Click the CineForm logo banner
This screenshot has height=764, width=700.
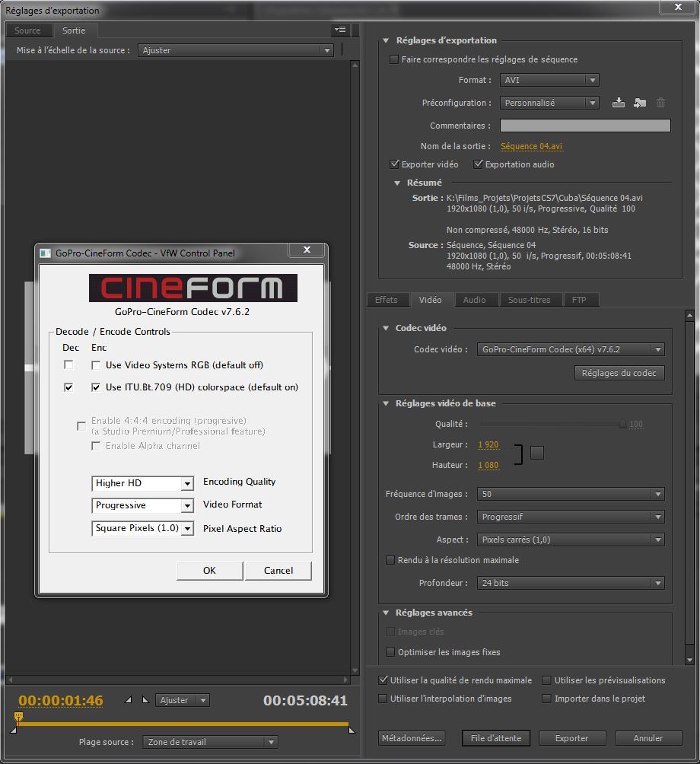[x=193, y=288]
